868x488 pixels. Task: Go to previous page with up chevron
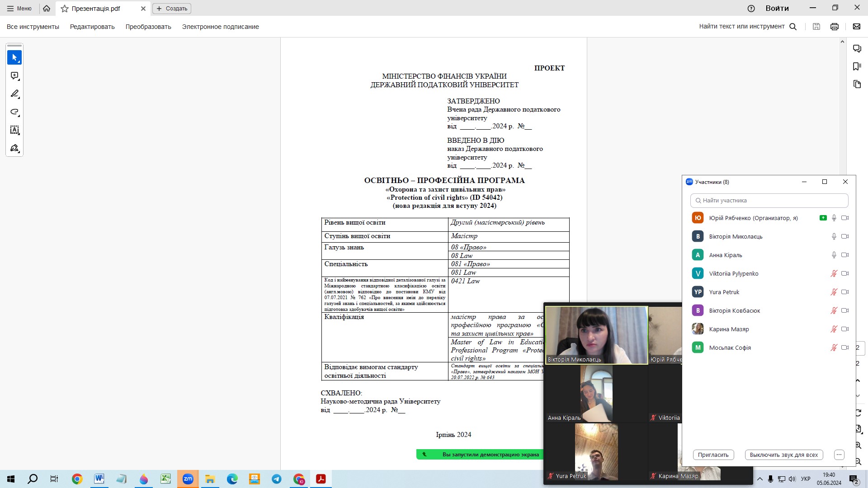(858, 380)
